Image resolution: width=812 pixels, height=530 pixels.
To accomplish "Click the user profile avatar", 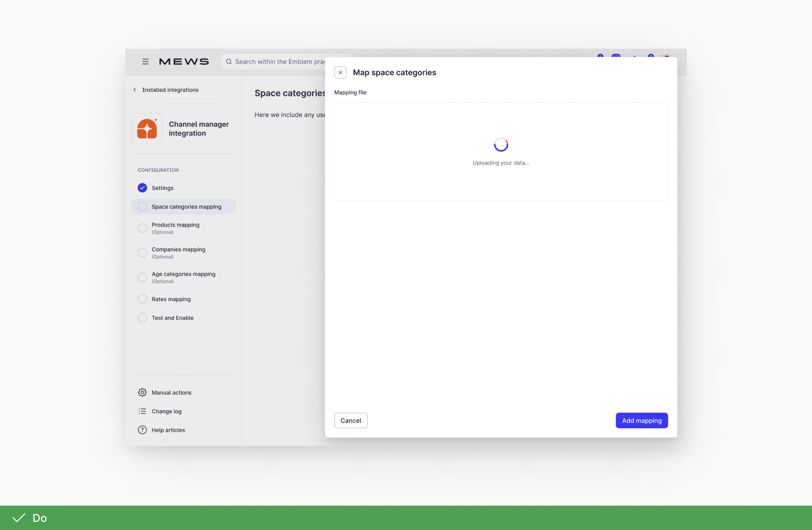I will coord(666,59).
